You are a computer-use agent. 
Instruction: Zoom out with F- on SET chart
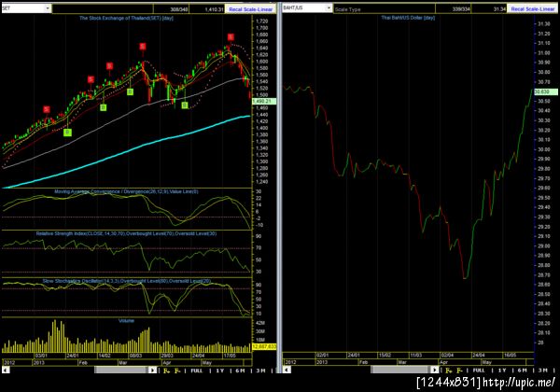pos(177,371)
